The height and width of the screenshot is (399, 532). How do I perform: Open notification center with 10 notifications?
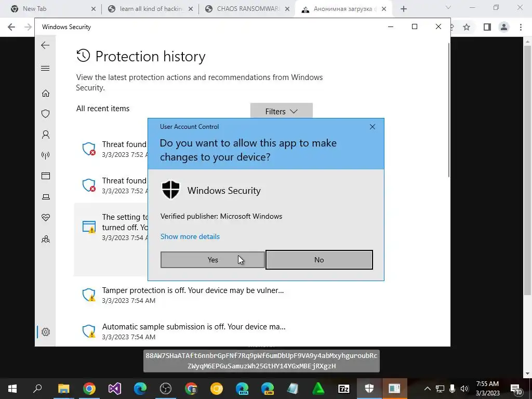[x=516, y=389]
